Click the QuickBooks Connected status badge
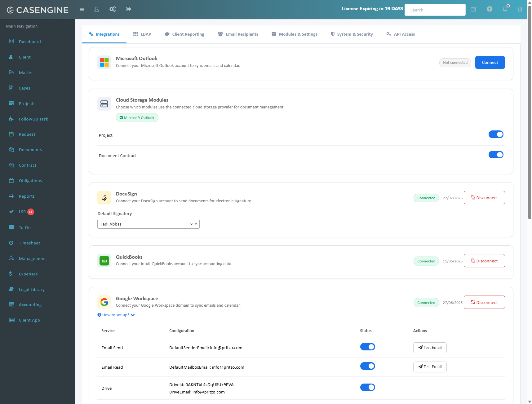This screenshot has width=532, height=404. point(426,261)
